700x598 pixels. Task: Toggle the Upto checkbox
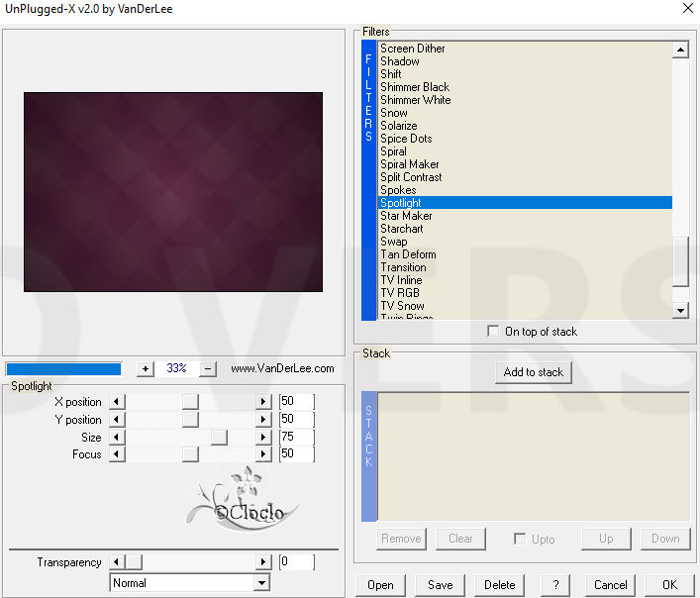[520, 539]
